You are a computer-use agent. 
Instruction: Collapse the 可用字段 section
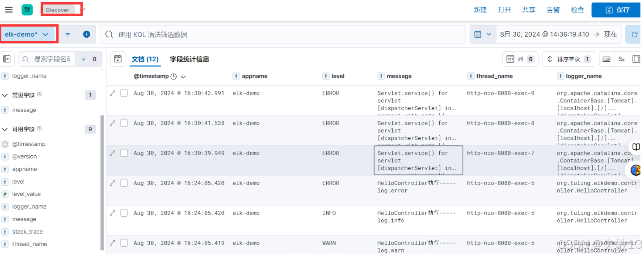tap(5, 129)
